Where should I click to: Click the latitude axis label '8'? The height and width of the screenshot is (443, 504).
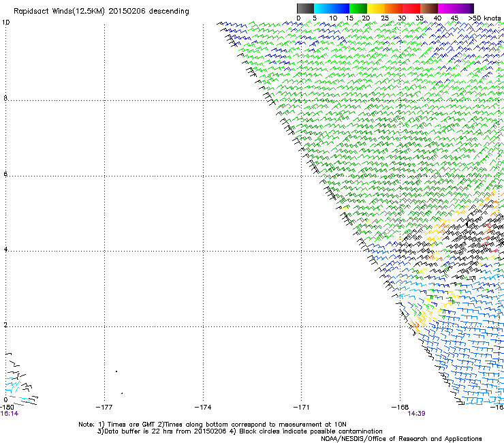[5, 98]
